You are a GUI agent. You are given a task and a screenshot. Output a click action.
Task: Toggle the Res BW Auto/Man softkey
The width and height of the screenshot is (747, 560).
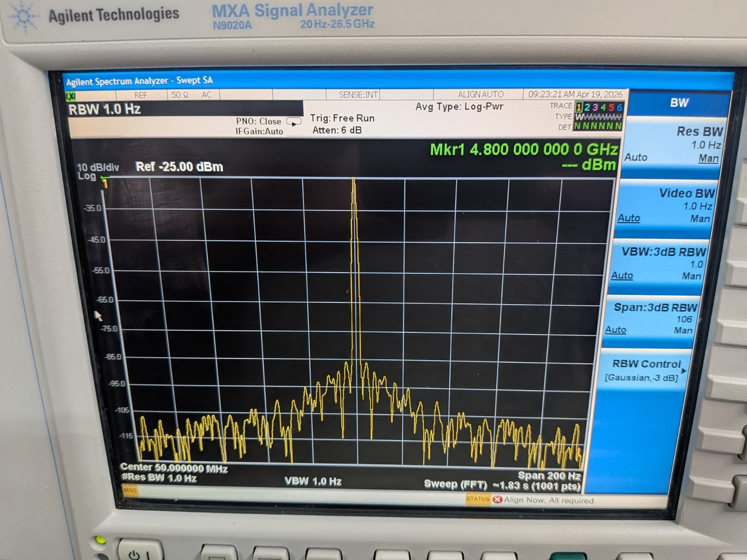click(674, 144)
